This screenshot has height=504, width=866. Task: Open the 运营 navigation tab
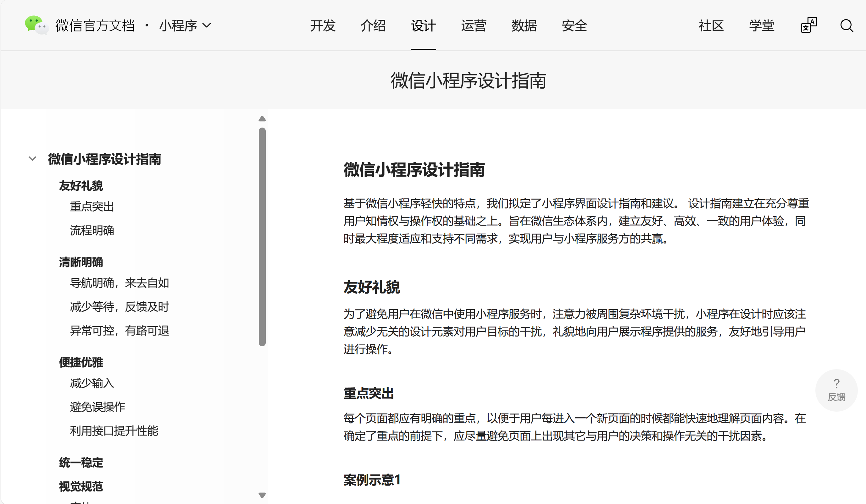click(x=474, y=26)
